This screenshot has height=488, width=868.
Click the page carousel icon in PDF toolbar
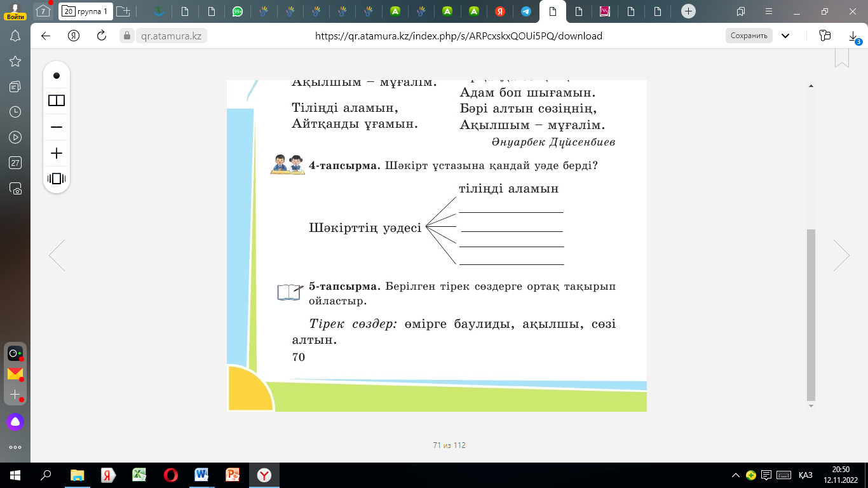click(57, 179)
